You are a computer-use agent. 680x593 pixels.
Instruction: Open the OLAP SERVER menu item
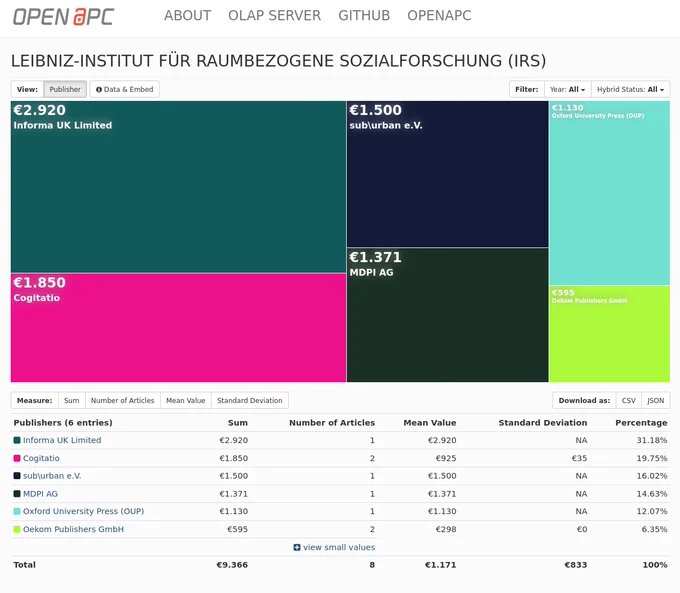pos(275,16)
